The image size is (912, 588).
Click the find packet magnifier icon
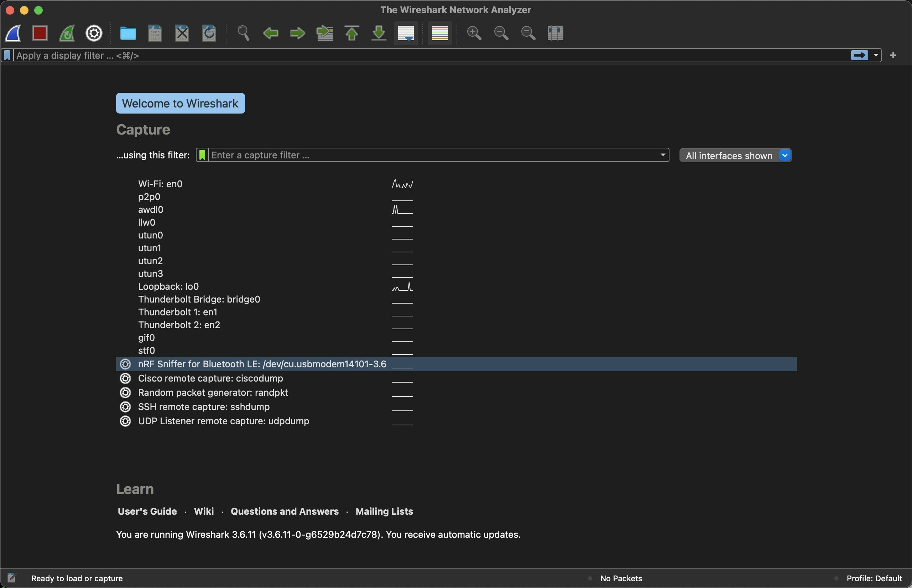point(243,33)
